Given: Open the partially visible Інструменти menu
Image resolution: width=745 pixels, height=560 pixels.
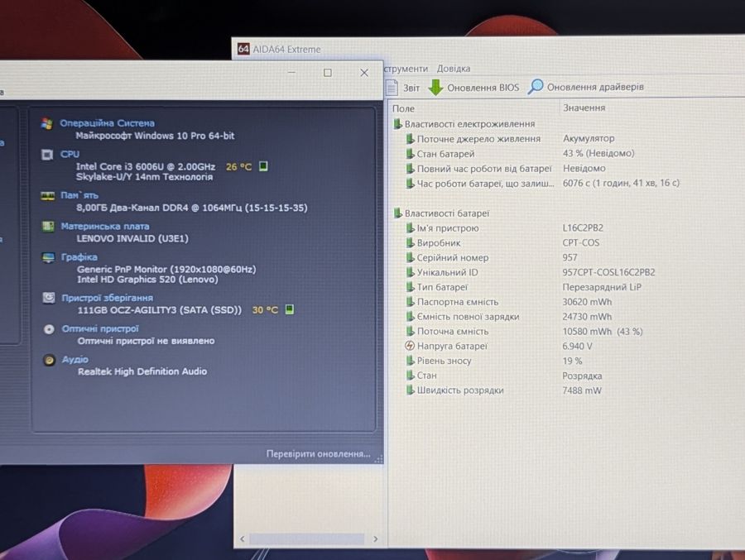Looking at the screenshot, I should 406,69.
